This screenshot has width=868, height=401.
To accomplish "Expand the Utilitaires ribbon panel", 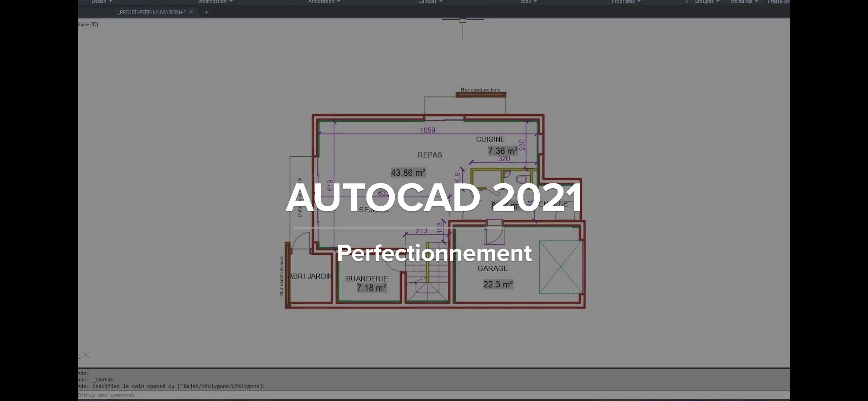I will point(744,2).
